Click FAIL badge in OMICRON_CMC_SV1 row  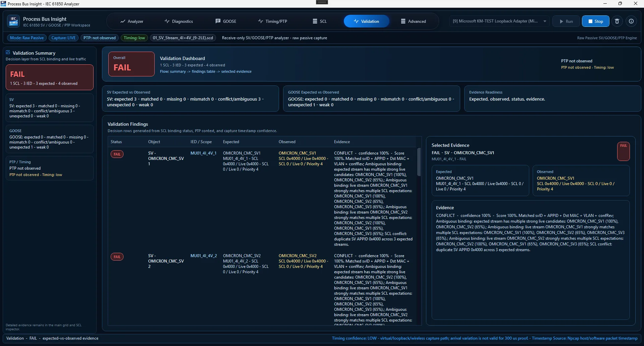(x=117, y=154)
